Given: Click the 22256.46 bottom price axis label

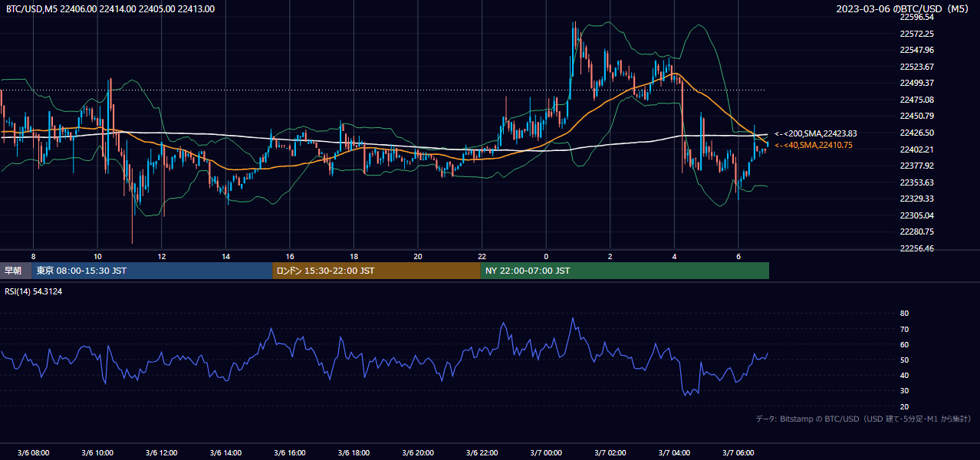Looking at the screenshot, I should 917,248.
